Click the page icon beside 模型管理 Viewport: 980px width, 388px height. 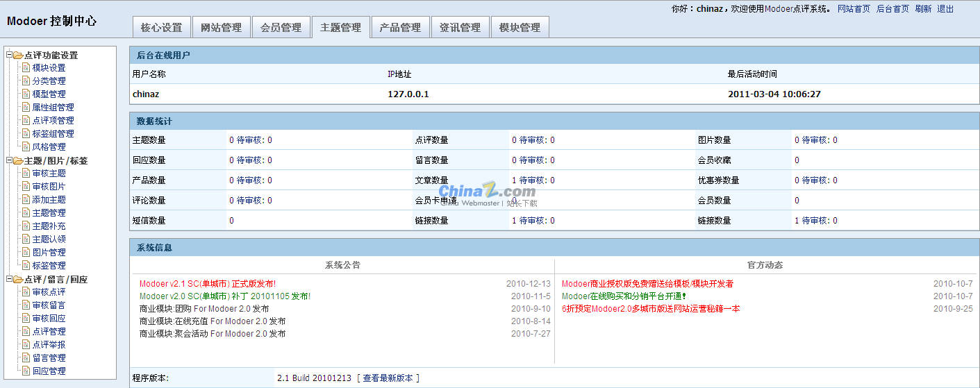[26, 94]
